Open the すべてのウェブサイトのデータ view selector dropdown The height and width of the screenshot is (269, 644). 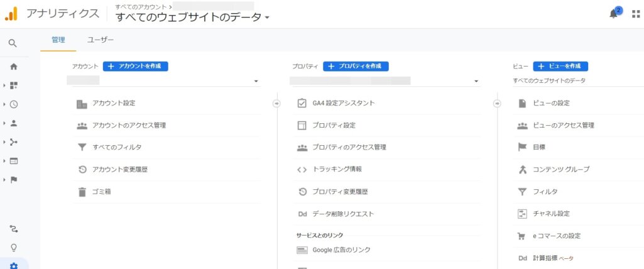[193, 17]
